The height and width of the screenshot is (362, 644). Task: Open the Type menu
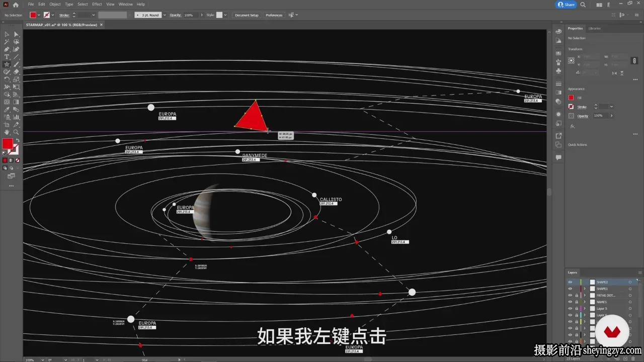click(x=69, y=4)
